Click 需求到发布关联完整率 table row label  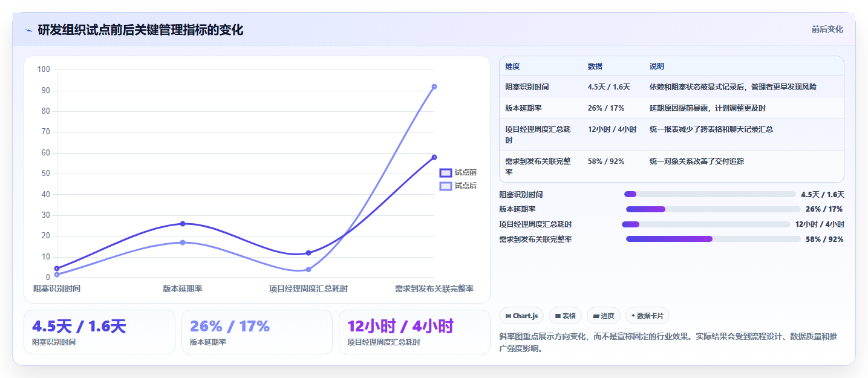538,167
